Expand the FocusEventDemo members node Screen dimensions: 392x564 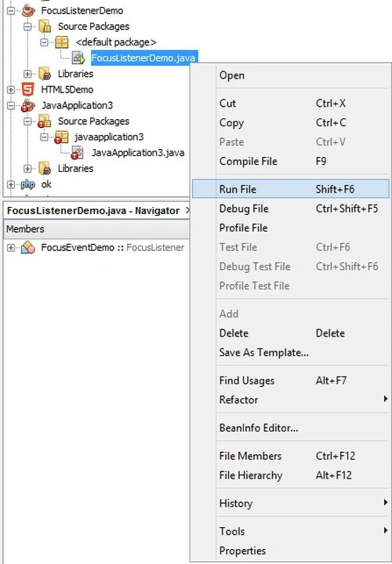(11, 248)
